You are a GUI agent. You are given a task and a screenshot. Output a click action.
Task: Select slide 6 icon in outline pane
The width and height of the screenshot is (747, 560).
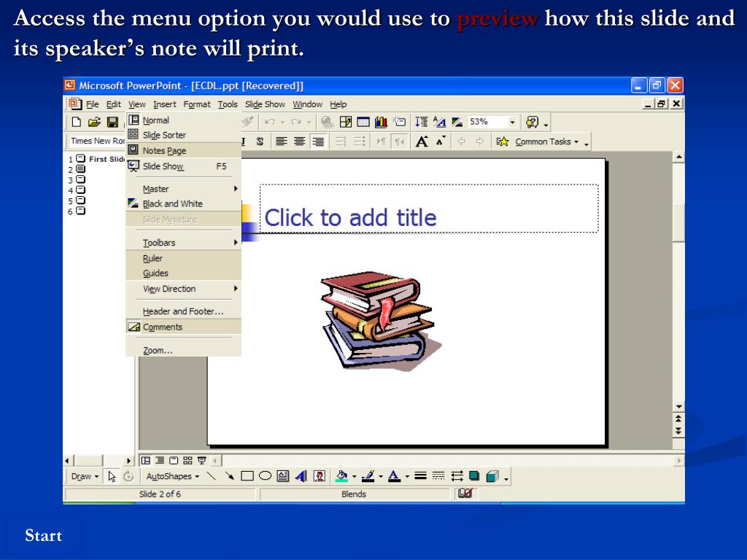pyautogui.click(x=81, y=211)
